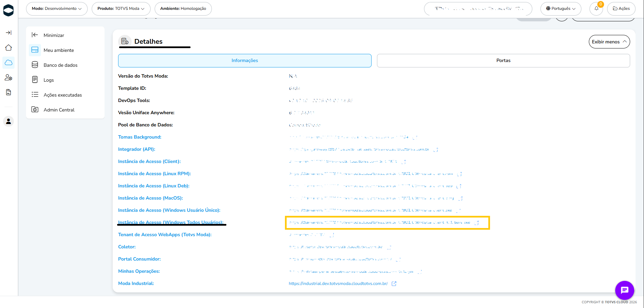Click the Banco de dados database icon
Viewport: 644px width, 308px height.
[x=35, y=65]
